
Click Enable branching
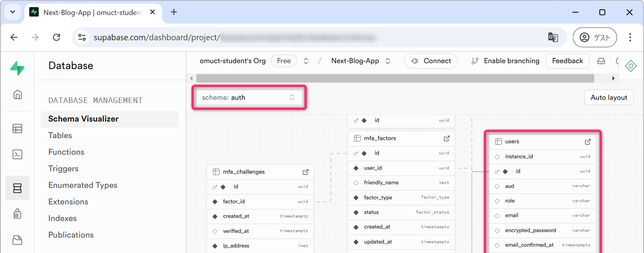pos(505,61)
